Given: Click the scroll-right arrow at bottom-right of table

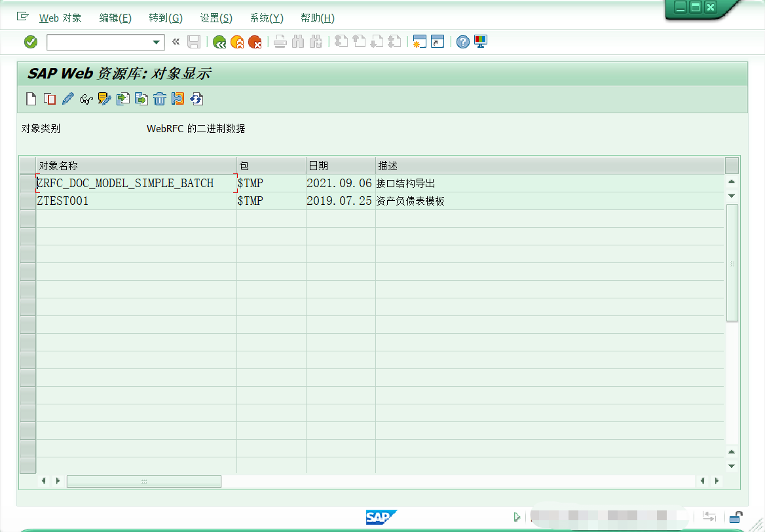Looking at the screenshot, I should tap(717, 481).
